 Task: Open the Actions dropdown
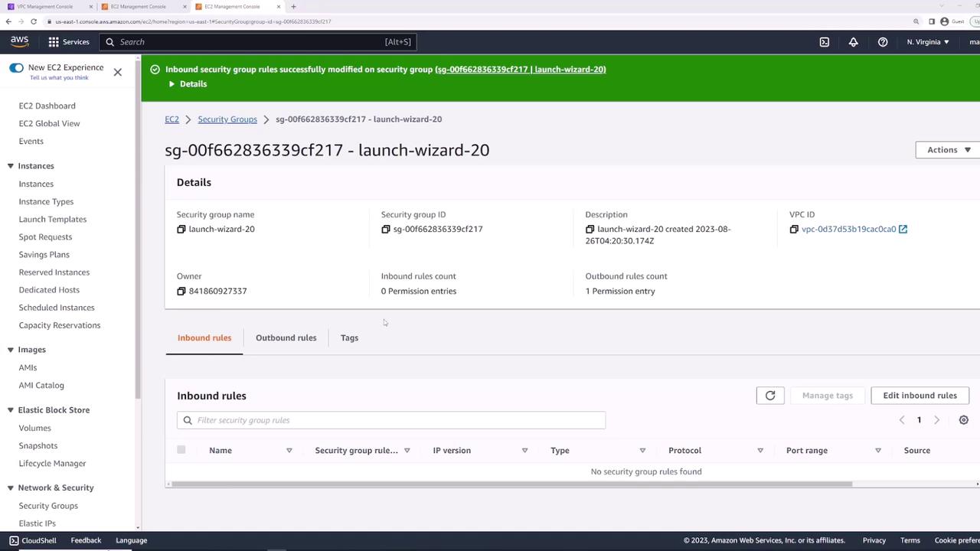pyautogui.click(x=948, y=150)
